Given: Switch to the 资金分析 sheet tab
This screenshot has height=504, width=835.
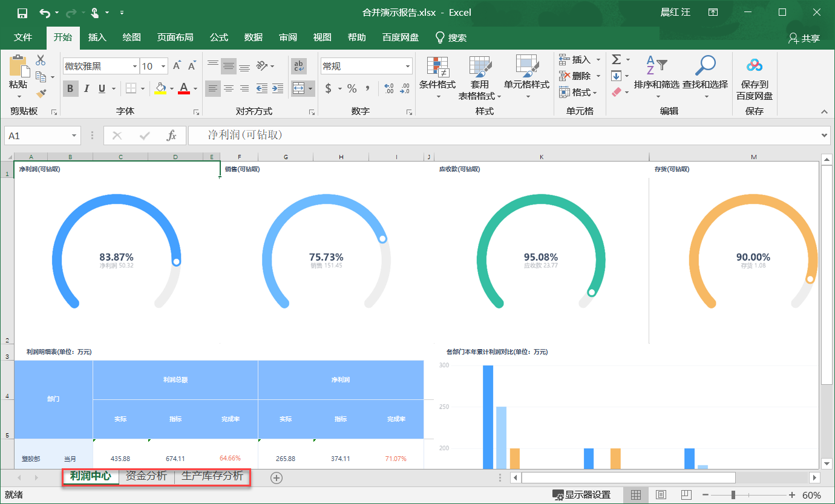Looking at the screenshot, I should click(x=146, y=476).
